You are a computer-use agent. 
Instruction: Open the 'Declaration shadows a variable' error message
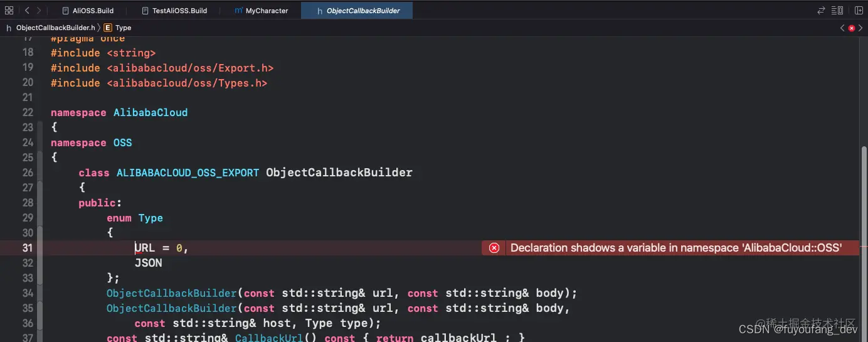click(x=676, y=248)
